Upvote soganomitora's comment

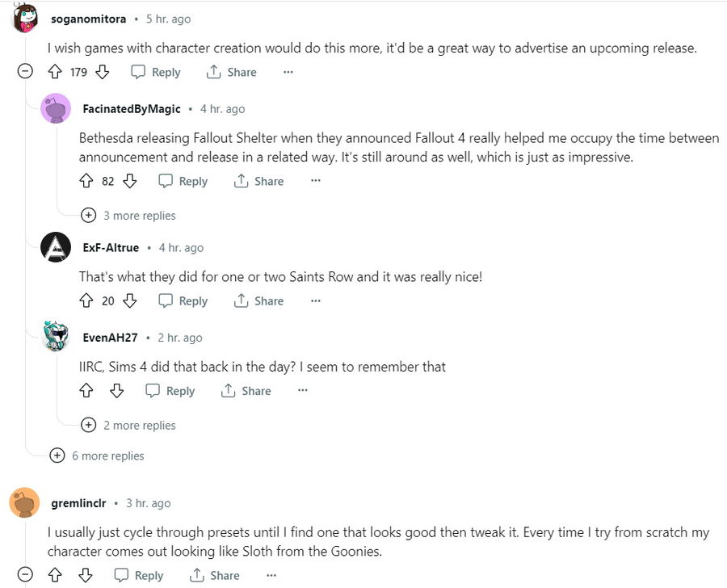point(55,72)
